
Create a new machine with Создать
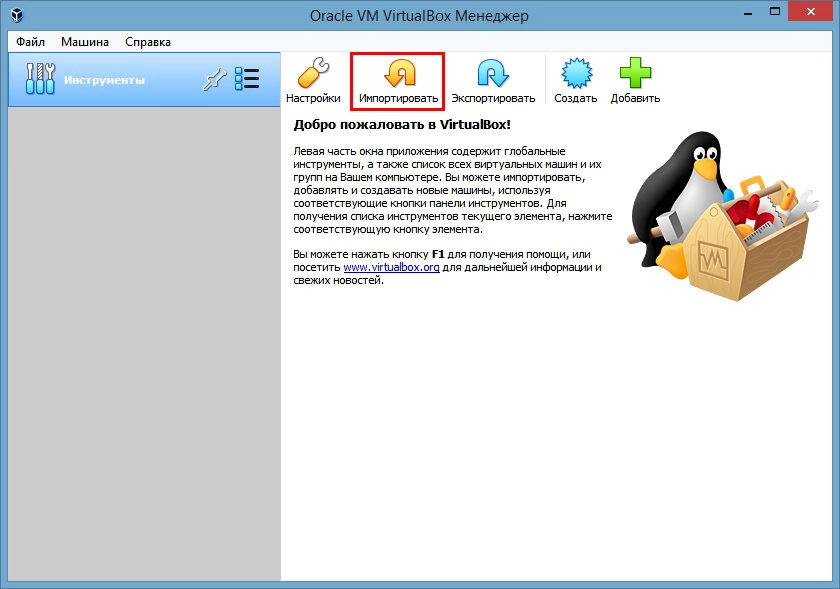576,80
